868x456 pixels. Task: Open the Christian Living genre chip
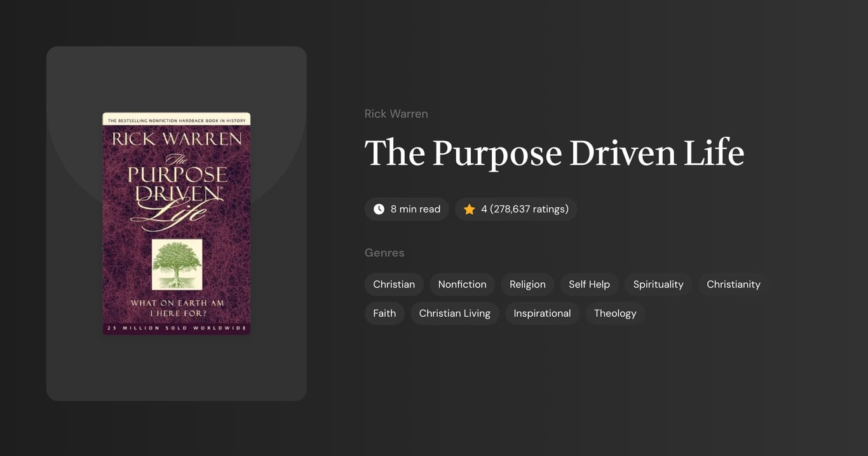[454, 313]
